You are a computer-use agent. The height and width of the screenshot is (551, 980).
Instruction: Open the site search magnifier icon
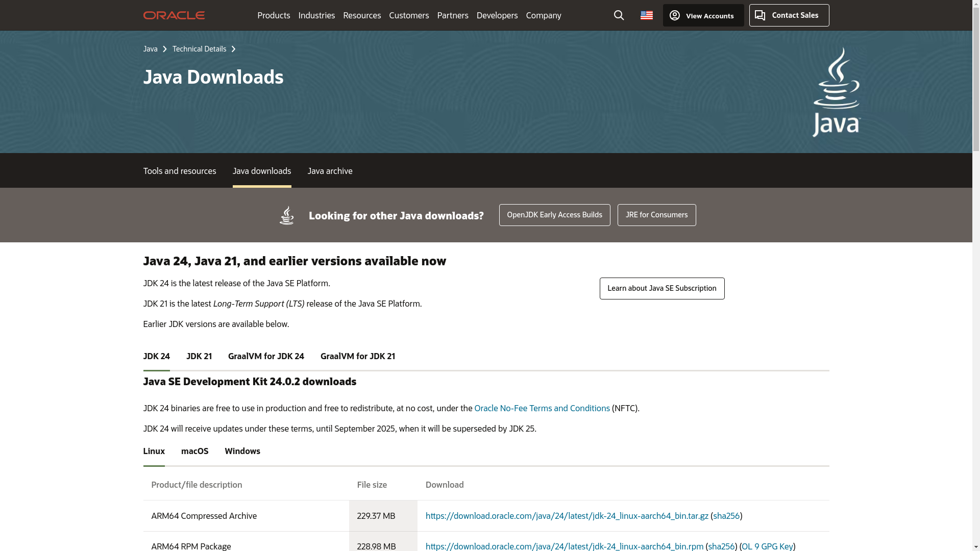click(619, 15)
